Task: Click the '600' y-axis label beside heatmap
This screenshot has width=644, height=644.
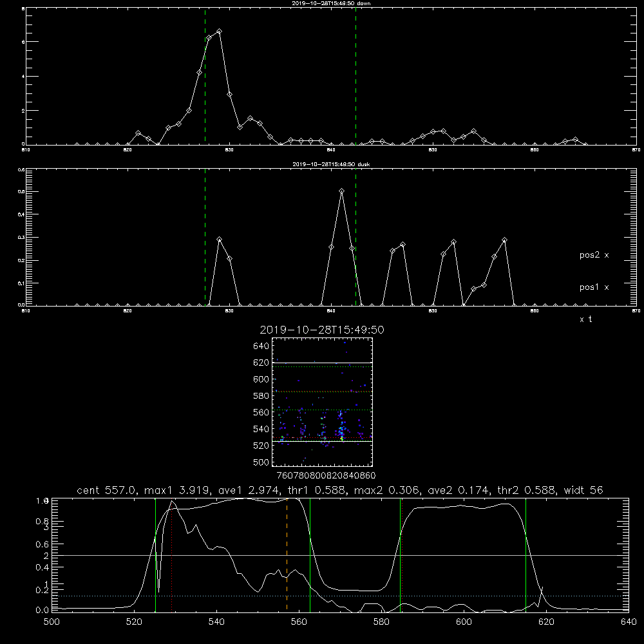Action: point(261,379)
